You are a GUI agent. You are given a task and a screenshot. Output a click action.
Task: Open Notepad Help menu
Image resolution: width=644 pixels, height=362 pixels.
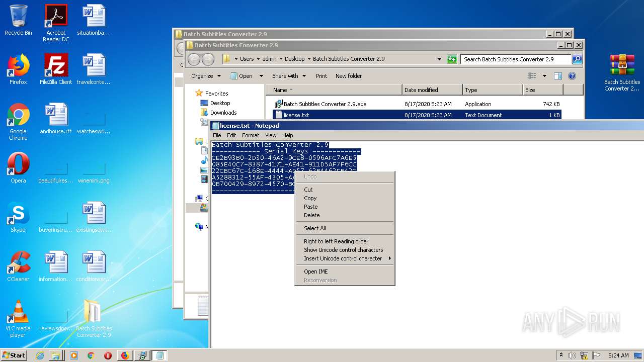point(287,135)
